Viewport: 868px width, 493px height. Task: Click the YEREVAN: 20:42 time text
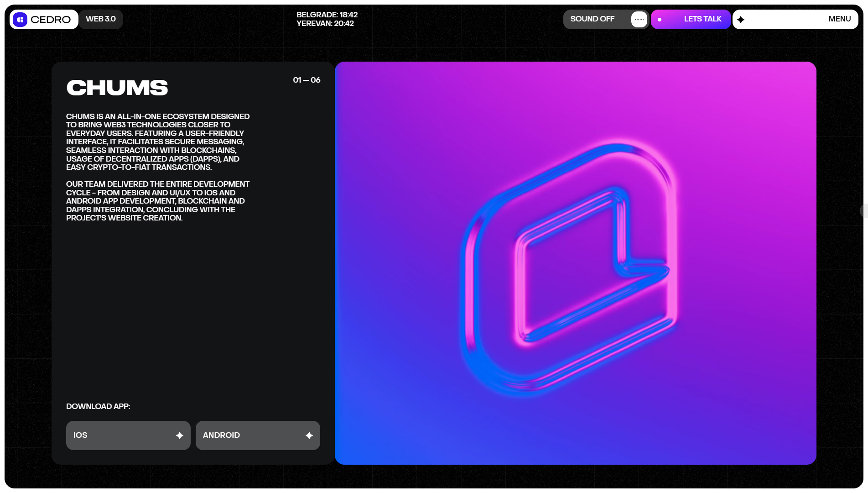(x=325, y=23)
